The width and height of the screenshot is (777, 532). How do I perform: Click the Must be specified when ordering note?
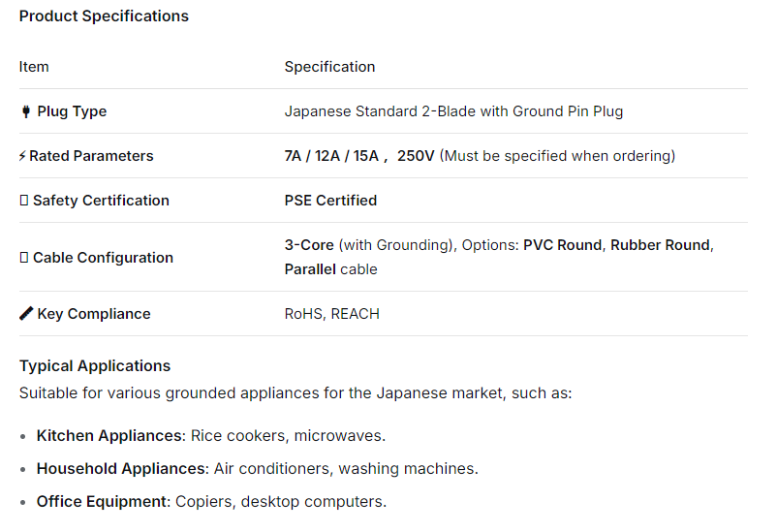[557, 156]
